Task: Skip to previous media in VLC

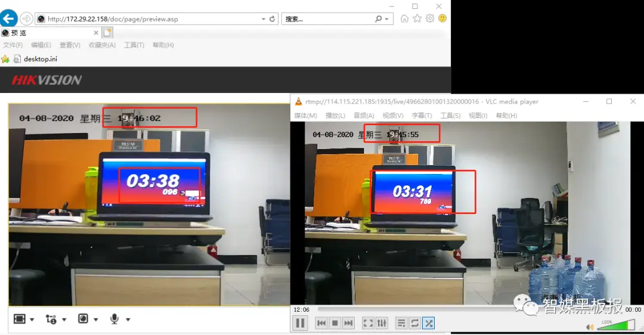Action: point(321,323)
